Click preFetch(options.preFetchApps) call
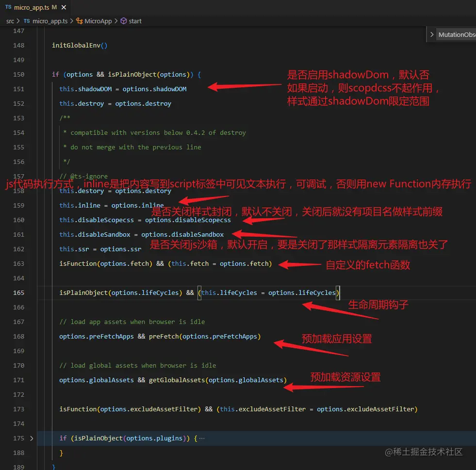The image size is (476, 470). [x=205, y=337]
